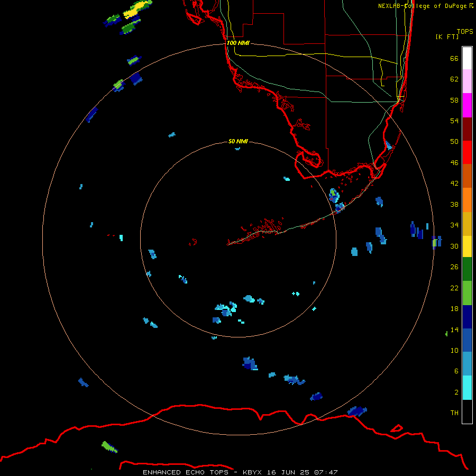
Task: Click the [K FT] units label
Action: (x=447, y=36)
